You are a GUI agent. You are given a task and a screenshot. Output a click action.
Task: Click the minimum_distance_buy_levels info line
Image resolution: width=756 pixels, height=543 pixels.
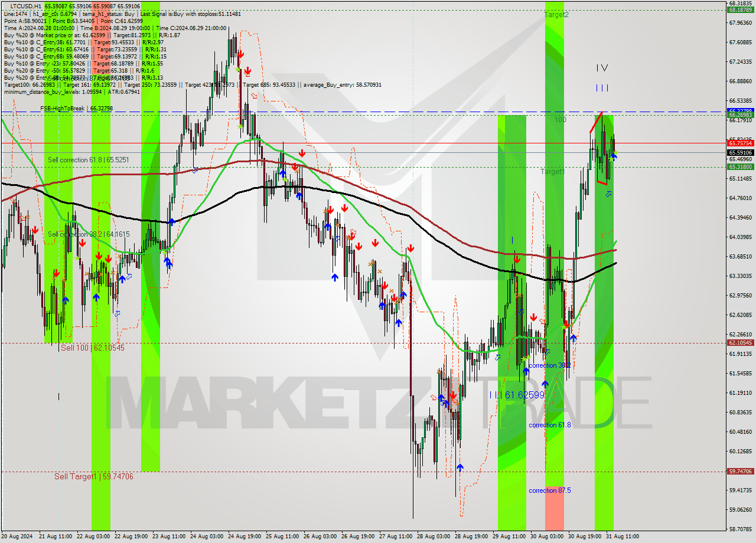[x=71, y=91]
